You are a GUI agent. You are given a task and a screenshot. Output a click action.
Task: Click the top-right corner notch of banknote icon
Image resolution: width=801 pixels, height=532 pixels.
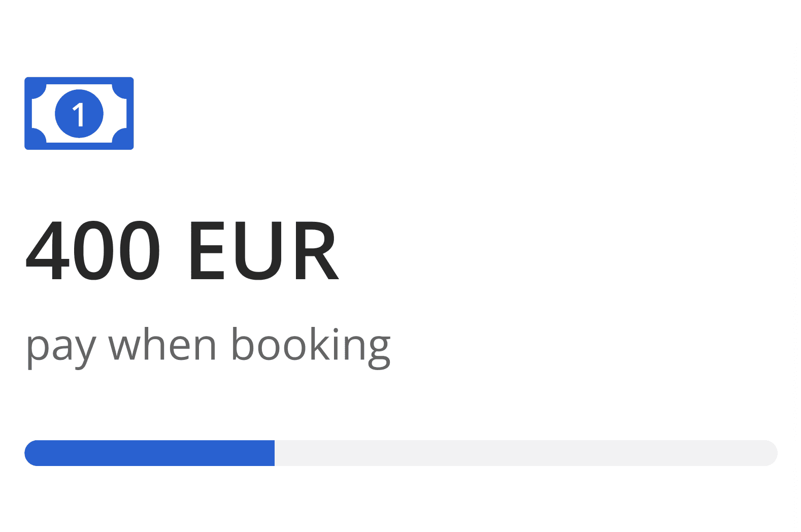pos(120,91)
